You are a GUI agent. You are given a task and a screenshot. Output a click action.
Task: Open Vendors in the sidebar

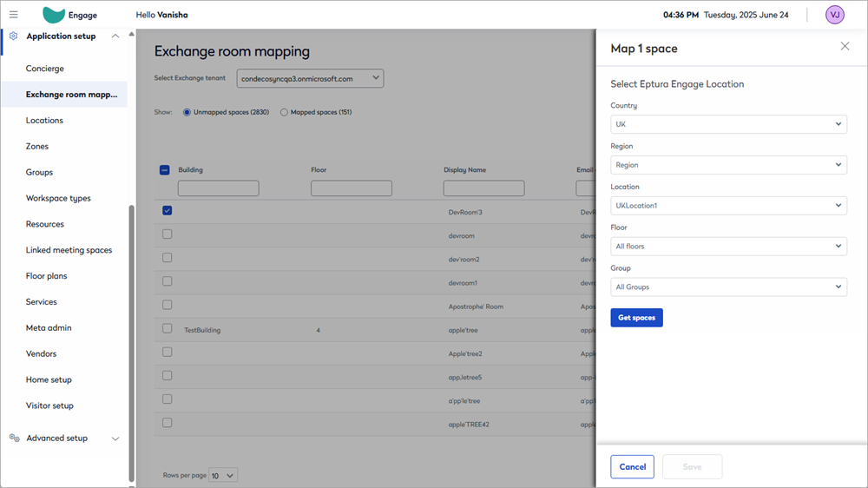(x=41, y=353)
